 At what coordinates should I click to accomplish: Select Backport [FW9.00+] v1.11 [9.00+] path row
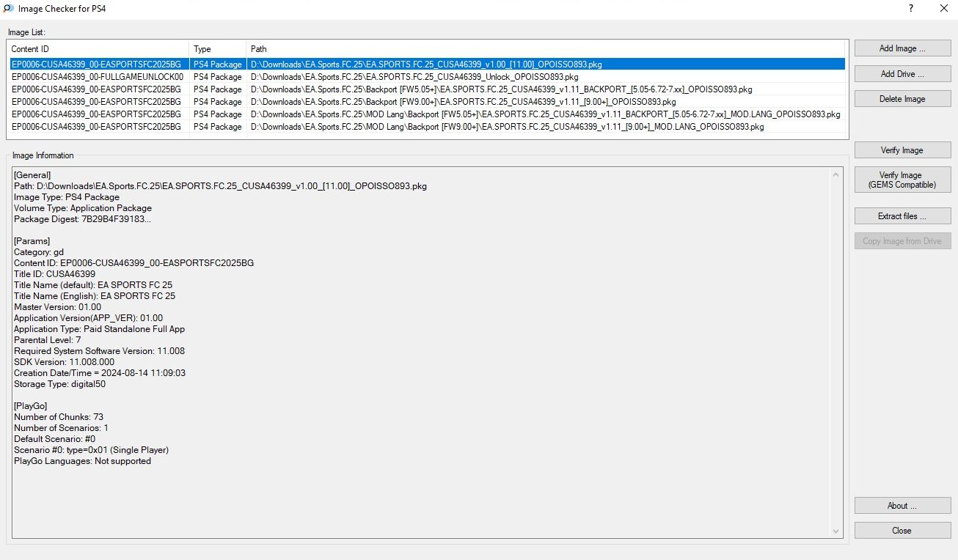tap(463, 102)
